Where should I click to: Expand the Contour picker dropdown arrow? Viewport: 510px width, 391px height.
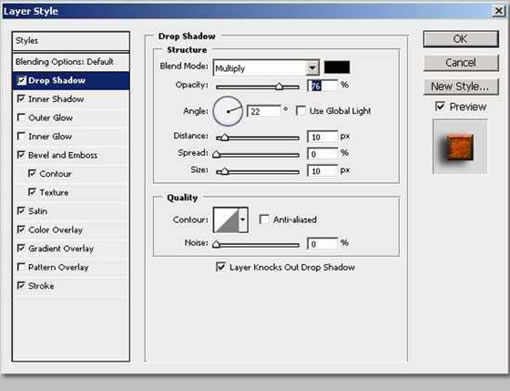[x=243, y=220]
